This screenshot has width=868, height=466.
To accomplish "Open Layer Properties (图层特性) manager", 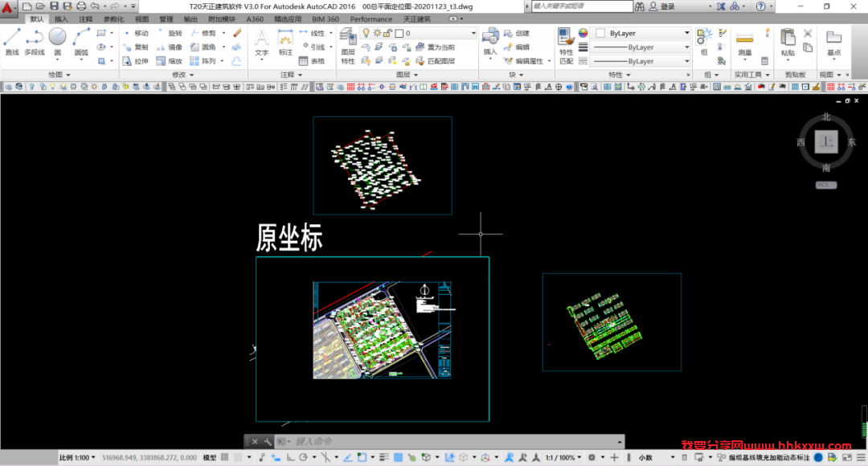I will [348, 47].
